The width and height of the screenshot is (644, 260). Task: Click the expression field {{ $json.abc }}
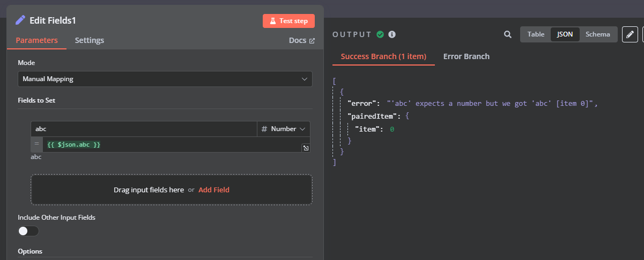[172, 145]
